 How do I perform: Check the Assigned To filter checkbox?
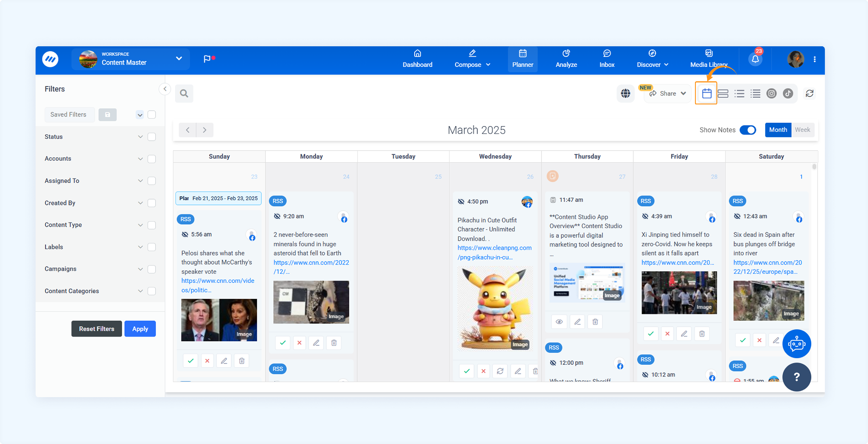152,181
